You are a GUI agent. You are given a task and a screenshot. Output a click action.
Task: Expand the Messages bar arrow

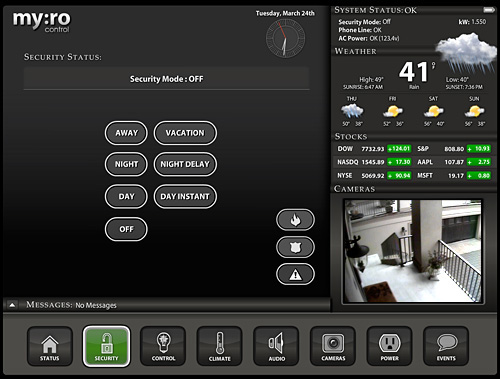[x=12, y=305]
